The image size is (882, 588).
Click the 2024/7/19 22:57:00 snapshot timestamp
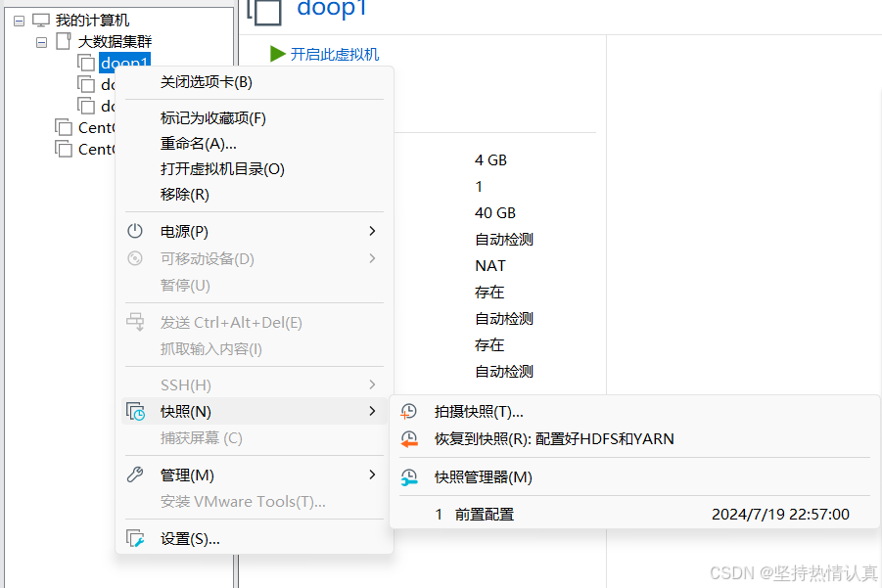[x=780, y=514]
